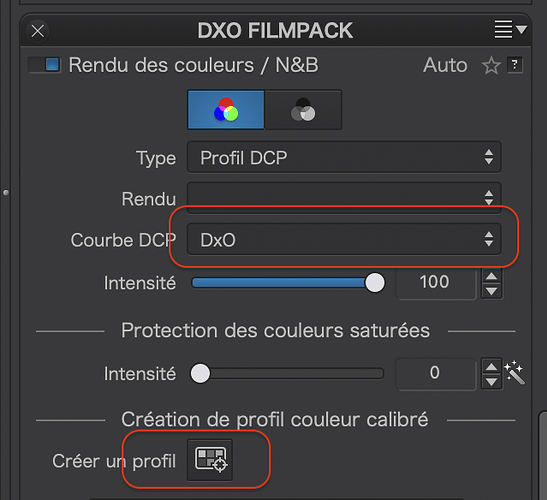Decrease rendering Intensité with down arrow
Screen dimensions: 547x500
click(x=492, y=291)
